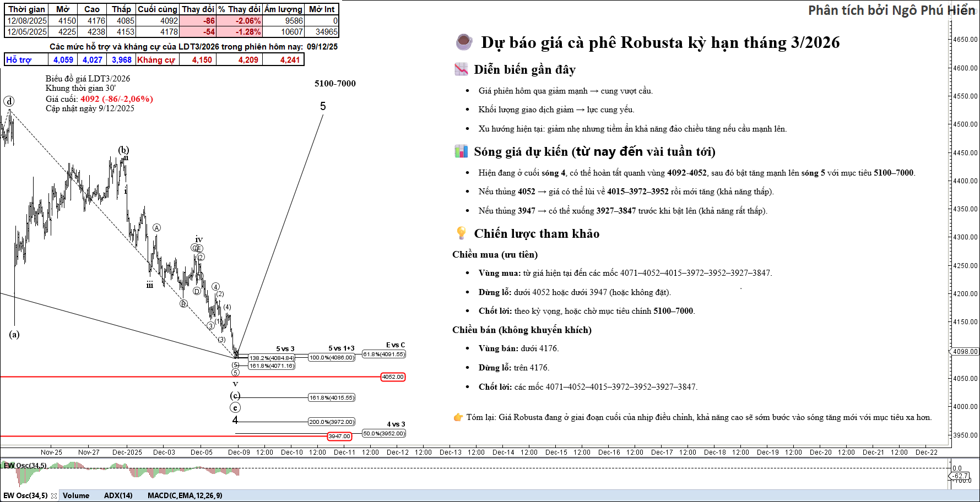Select the 200.0%(3972.00) Fibonacci label
This screenshot has height=502, width=980.
(331, 422)
